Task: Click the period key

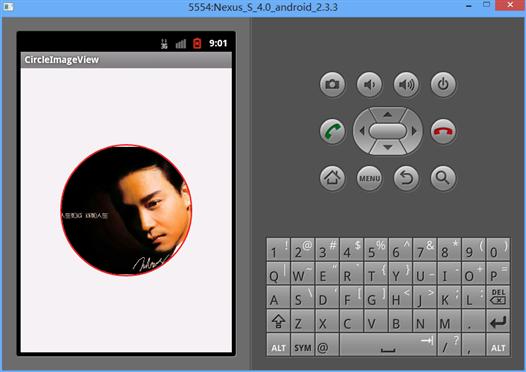Action: tap(473, 321)
